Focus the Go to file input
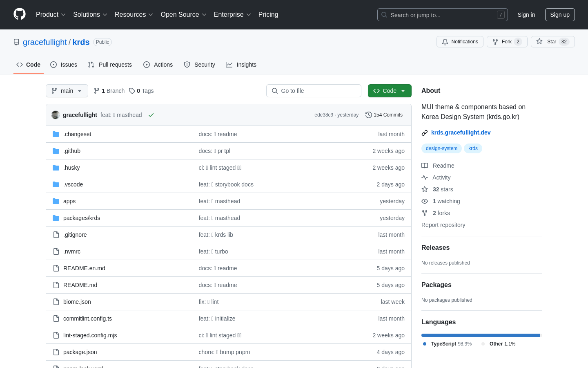 pos(314,91)
